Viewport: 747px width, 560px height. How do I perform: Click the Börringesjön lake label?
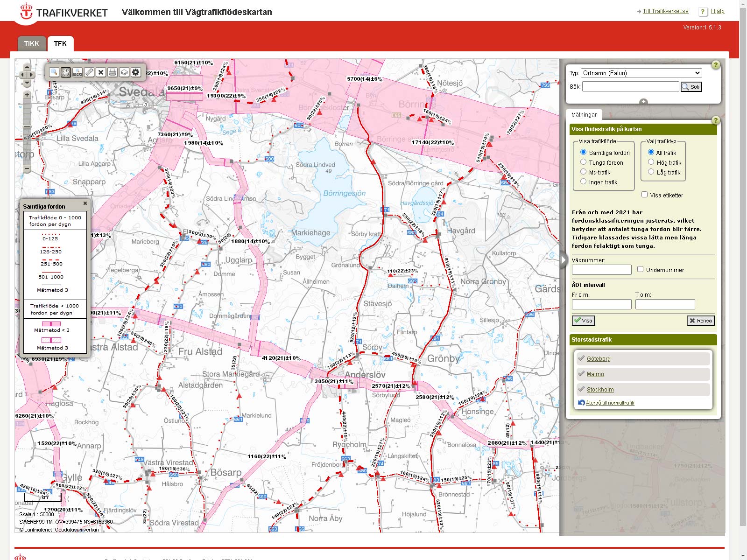[x=345, y=193]
